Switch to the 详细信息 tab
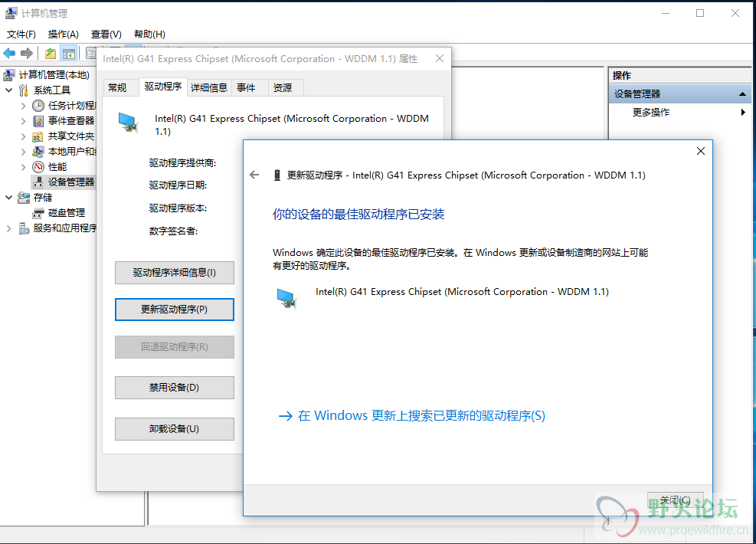756x544 pixels. pos(209,88)
